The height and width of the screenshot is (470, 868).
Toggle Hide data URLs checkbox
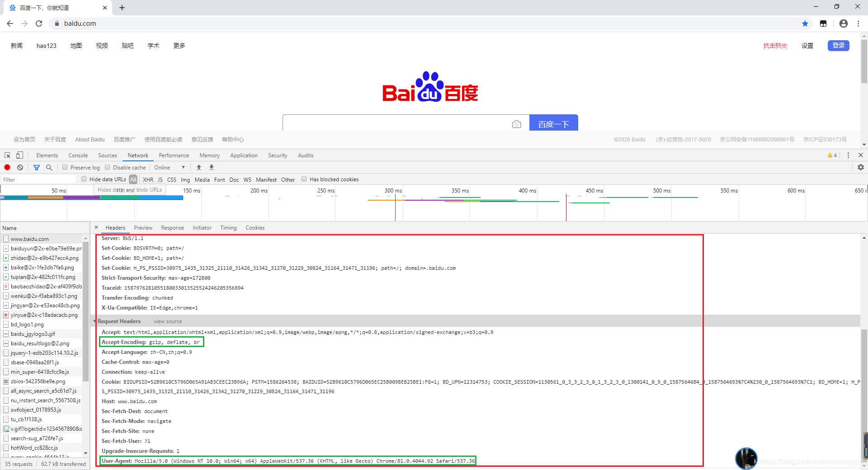(84, 179)
